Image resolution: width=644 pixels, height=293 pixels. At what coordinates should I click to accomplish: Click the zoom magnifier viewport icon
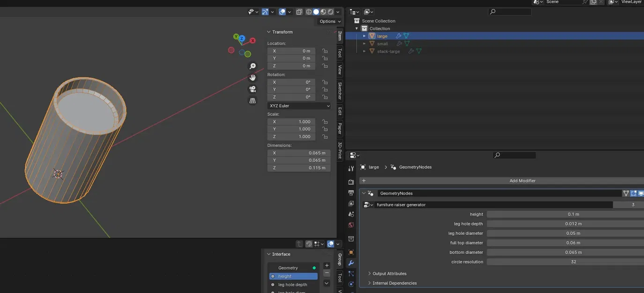253,66
